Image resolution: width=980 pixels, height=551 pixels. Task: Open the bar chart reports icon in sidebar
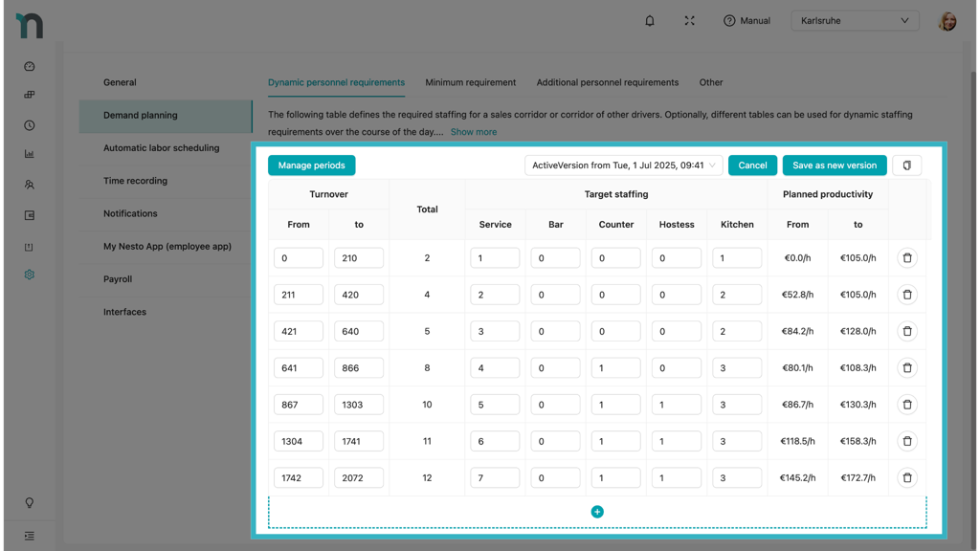[x=29, y=154]
